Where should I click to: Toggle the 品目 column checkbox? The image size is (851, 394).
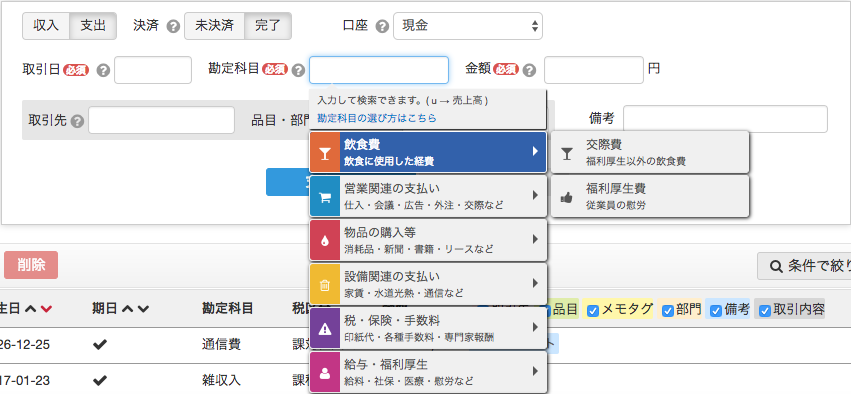tap(547, 311)
